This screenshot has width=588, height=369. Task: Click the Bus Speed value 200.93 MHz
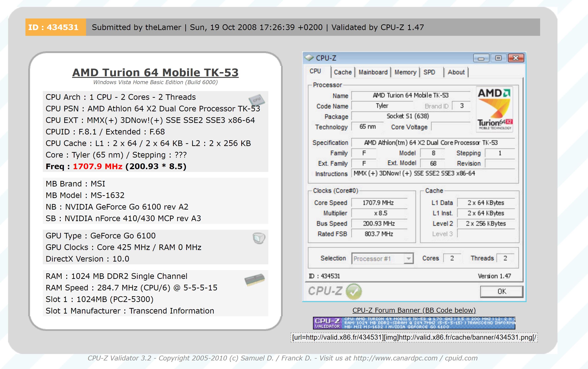coord(379,224)
